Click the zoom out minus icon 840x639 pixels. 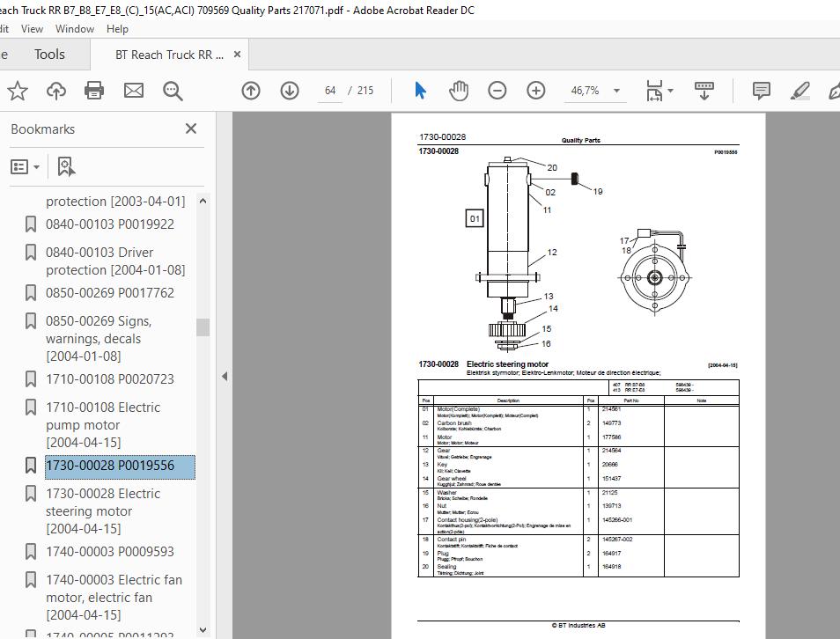(x=497, y=90)
